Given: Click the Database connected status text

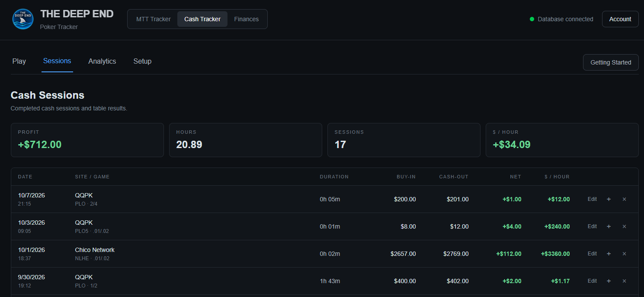Looking at the screenshot, I should tap(565, 19).
